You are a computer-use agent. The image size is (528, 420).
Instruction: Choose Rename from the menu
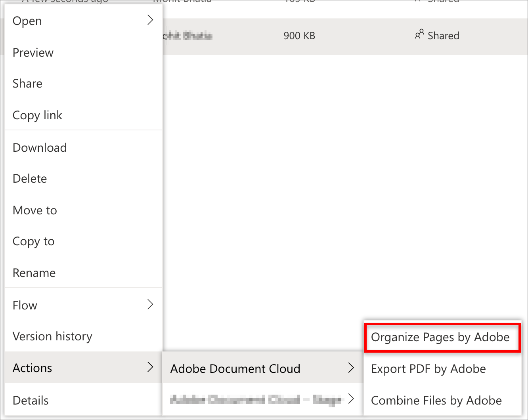(x=34, y=273)
